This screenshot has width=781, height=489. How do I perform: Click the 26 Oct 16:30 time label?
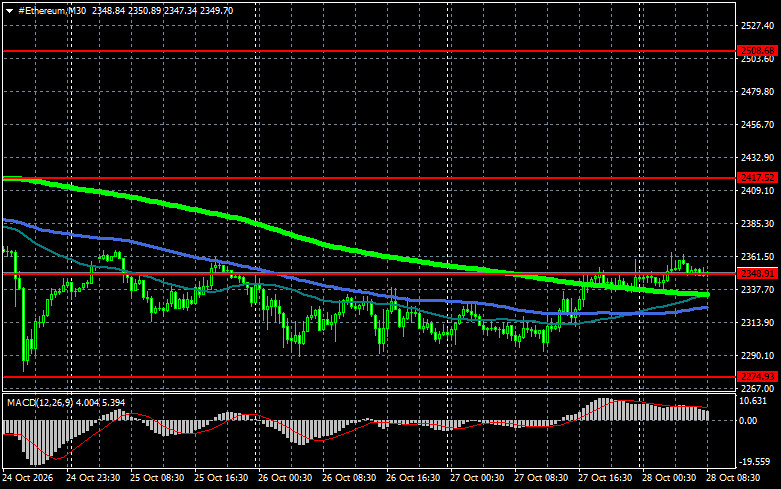coord(413,478)
